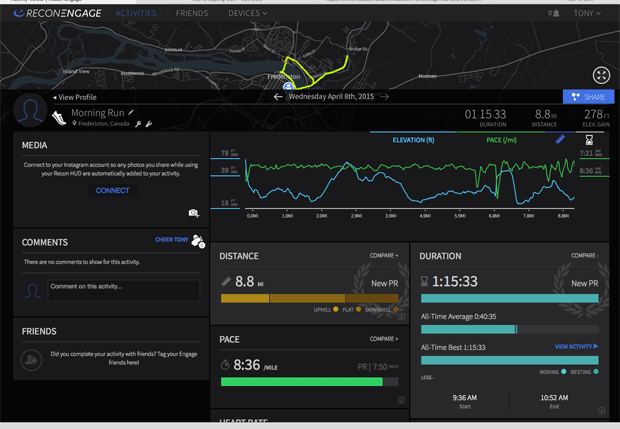
Task: Select the hourglass time icon above chart
Action: (x=589, y=140)
